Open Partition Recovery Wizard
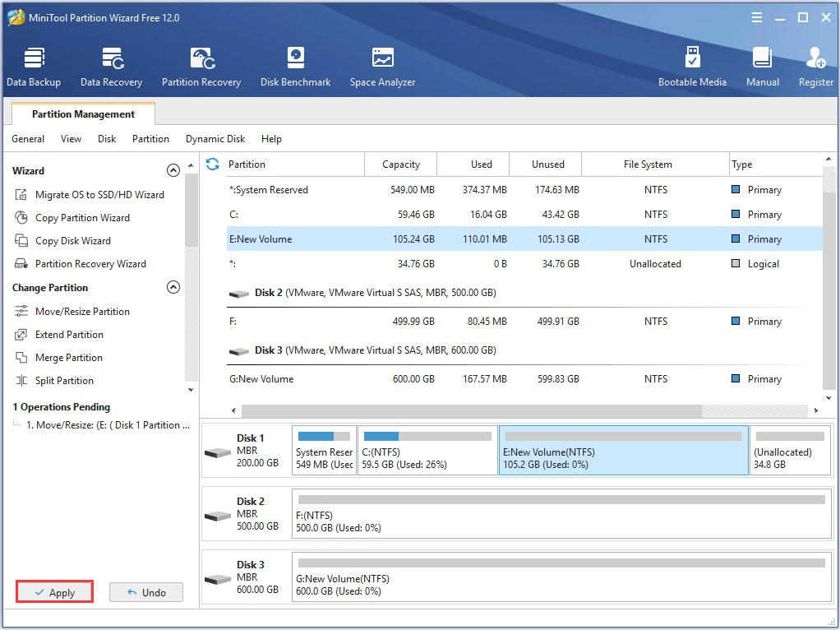The width and height of the screenshot is (840, 630). [81, 264]
